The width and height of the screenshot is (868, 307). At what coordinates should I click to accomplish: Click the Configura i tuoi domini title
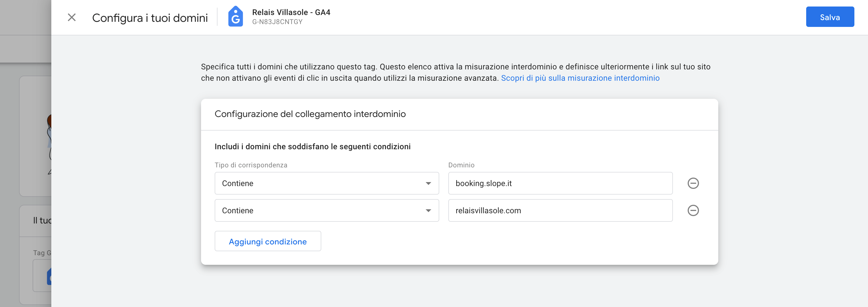(150, 18)
